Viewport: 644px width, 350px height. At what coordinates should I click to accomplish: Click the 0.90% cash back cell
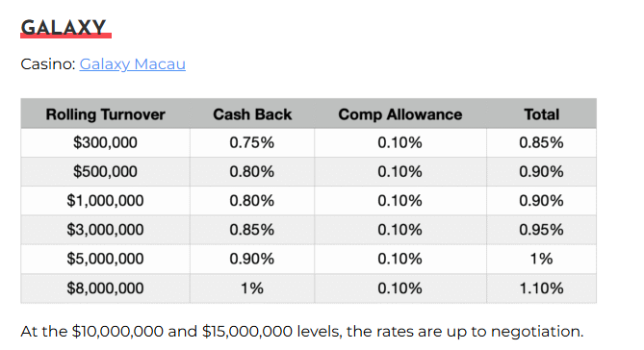point(252,259)
